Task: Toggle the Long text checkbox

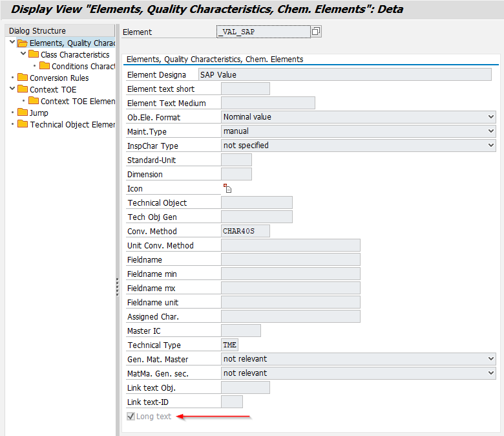Action: (131, 417)
